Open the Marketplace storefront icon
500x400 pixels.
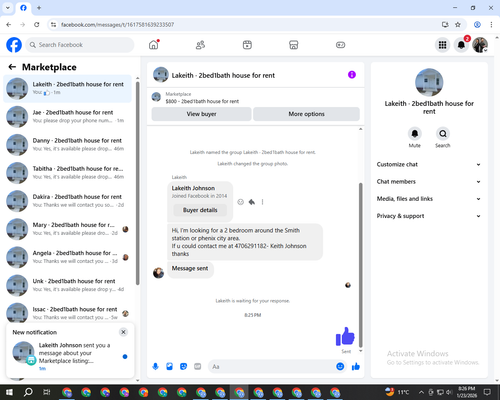294,45
